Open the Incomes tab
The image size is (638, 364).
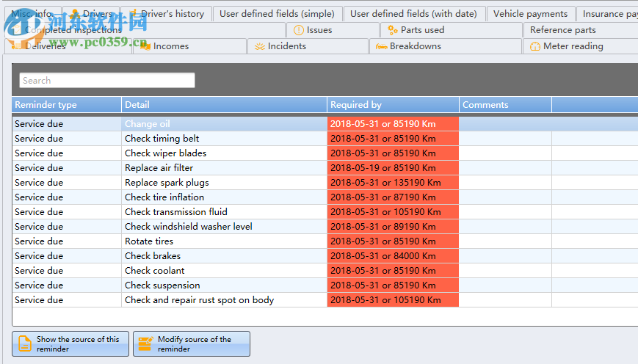[189, 46]
